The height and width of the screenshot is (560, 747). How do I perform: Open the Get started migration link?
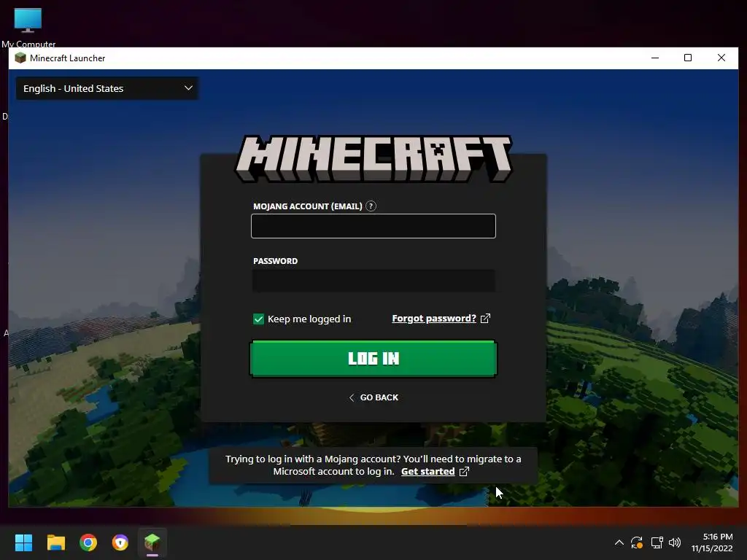427,472
